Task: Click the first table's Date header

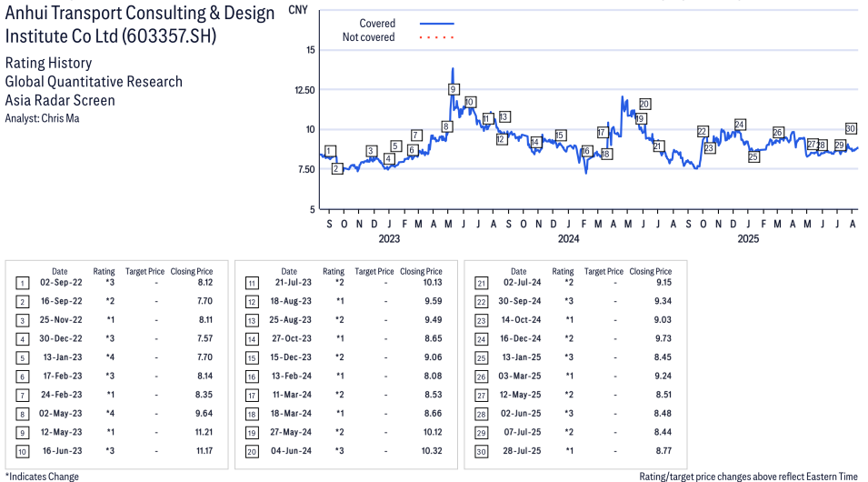Action: click(x=60, y=272)
